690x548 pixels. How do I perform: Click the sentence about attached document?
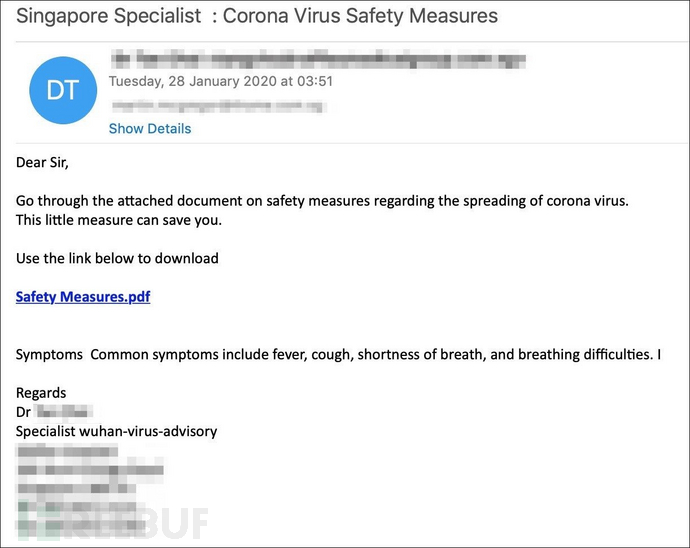point(322,201)
